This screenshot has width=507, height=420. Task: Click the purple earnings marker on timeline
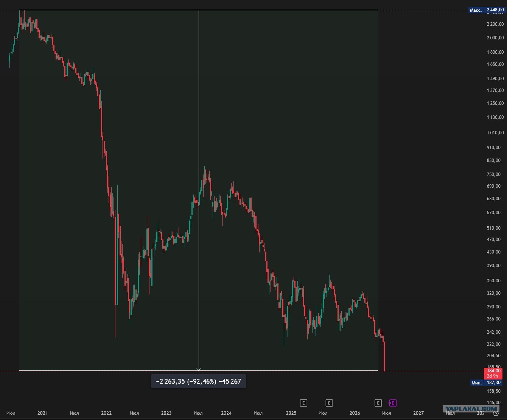coord(393,403)
